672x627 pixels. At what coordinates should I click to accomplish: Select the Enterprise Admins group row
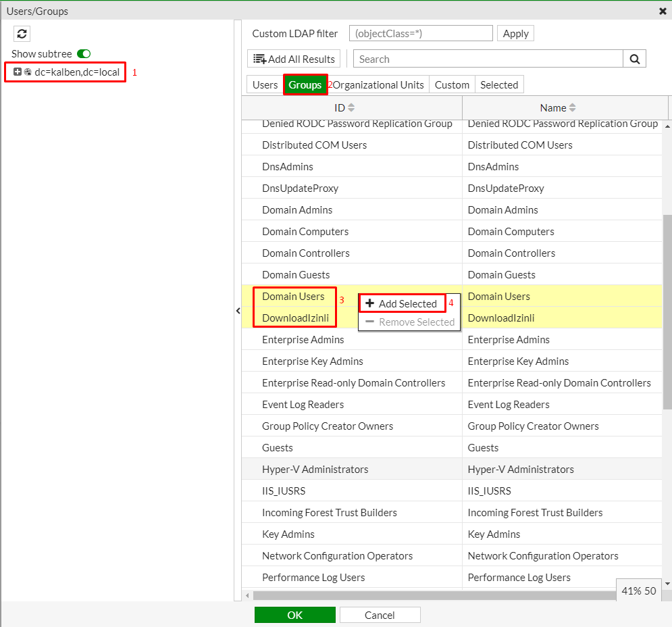[303, 340]
